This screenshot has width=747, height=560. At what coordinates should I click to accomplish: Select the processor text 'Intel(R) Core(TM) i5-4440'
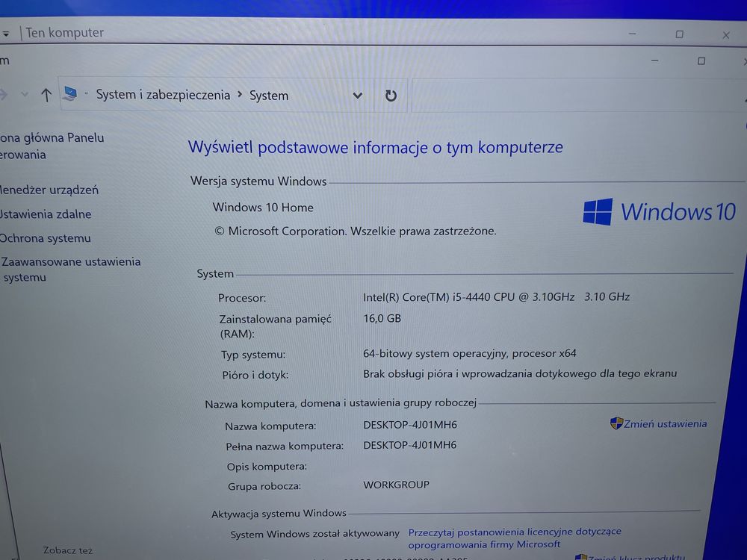427,297
